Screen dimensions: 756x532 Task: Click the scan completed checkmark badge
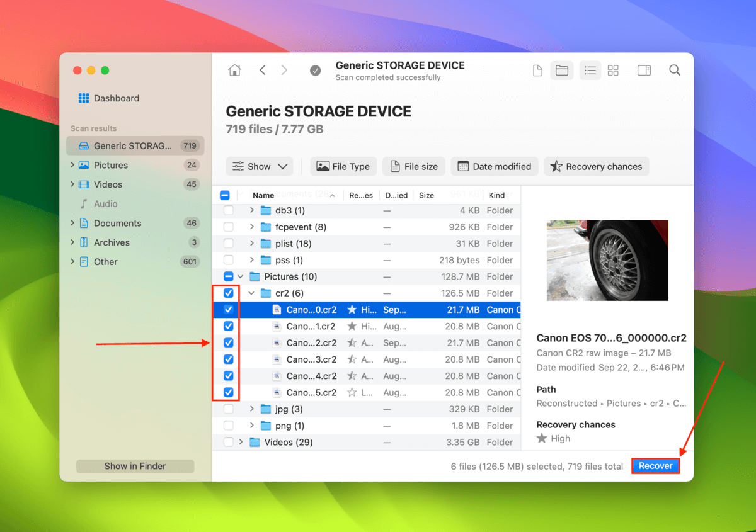tap(315, 71)
